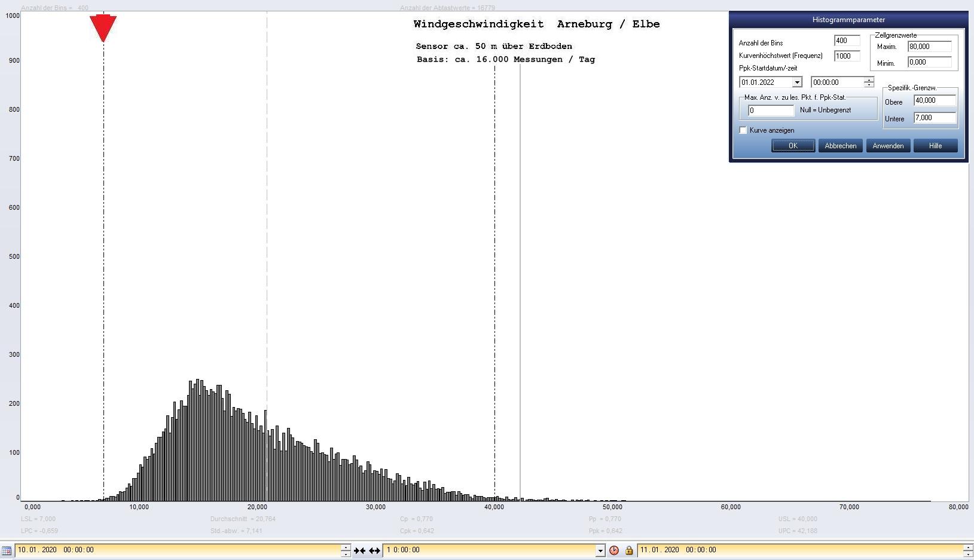
Task: Open the Ppk start date dropdown
Action: (x=796, y=82)
